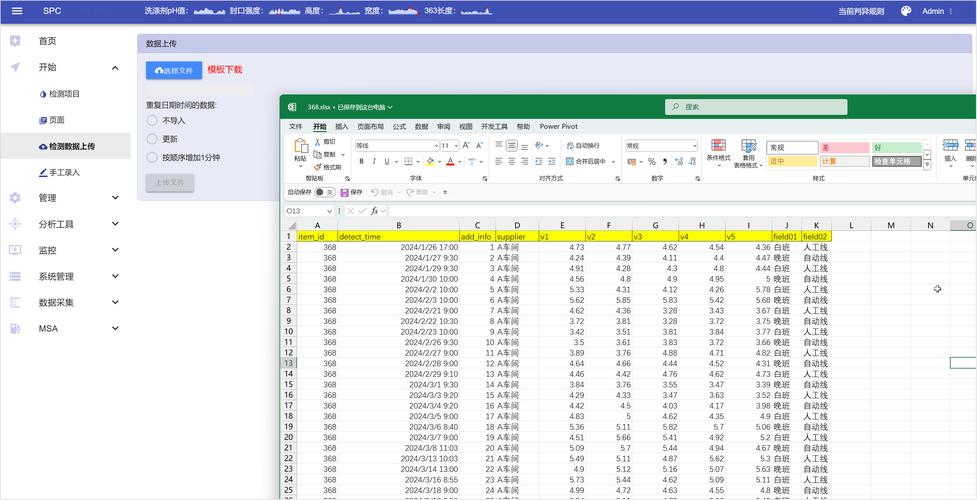Open the hamburger menu beside SPC

click(16, 11)
